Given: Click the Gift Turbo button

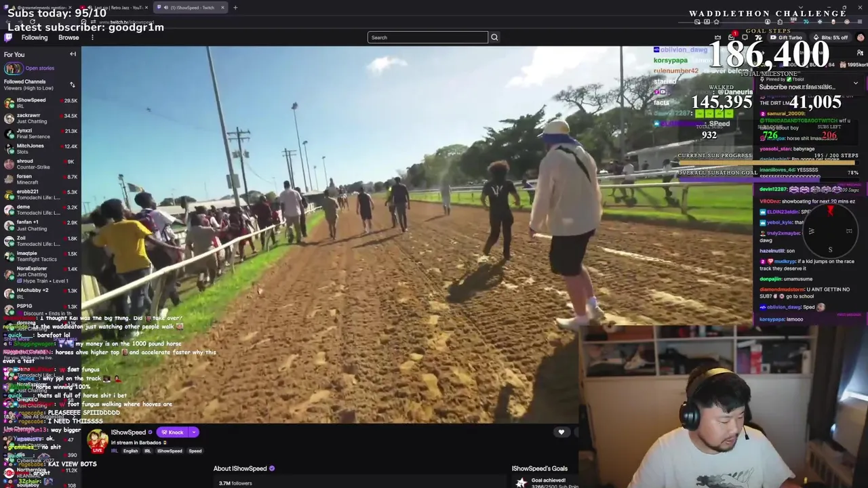Looking at the screenshot, I should (787, 37).
